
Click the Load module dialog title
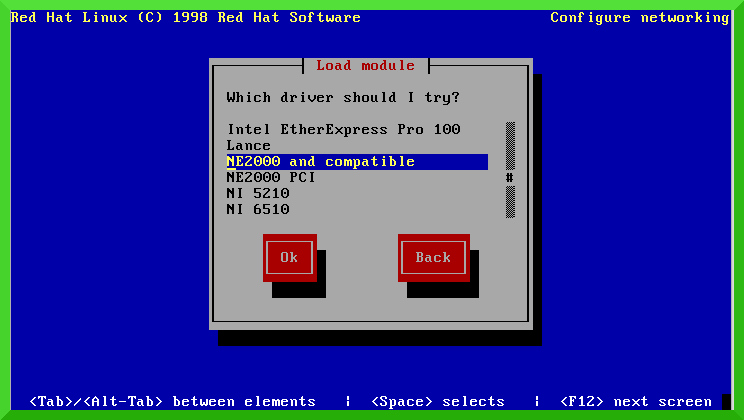point(365,65)
